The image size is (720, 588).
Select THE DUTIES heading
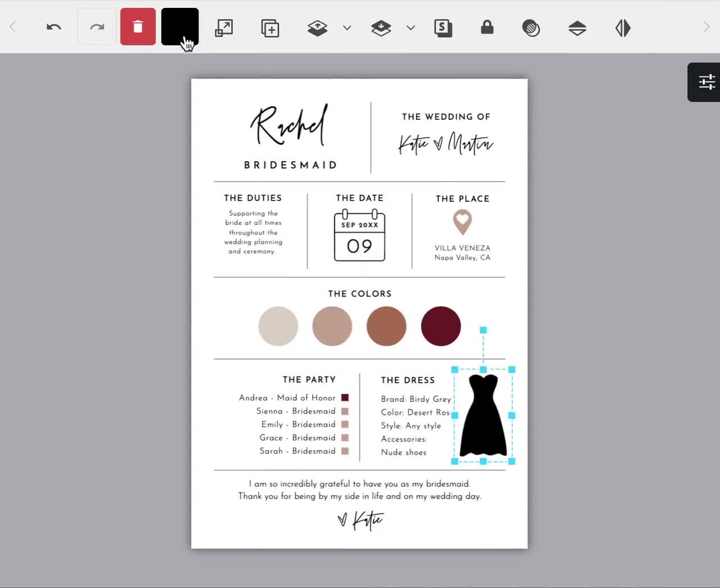coord(253,198)
